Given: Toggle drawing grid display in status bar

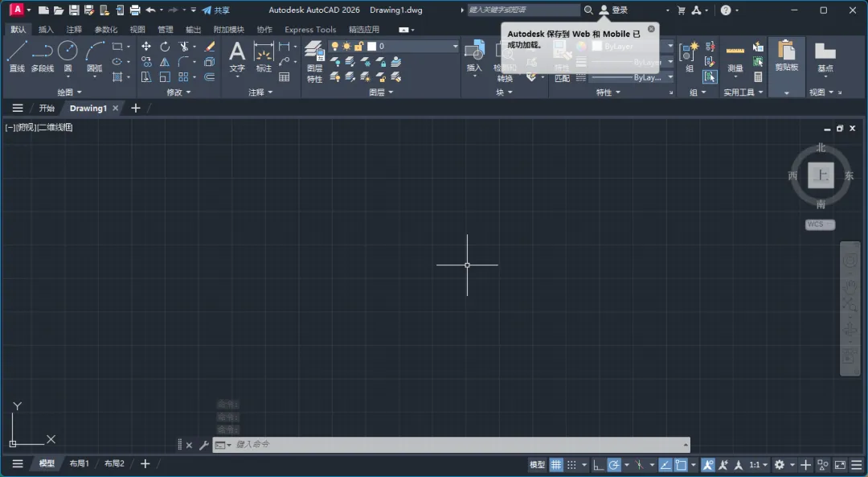Looking at the screenshot, I should [x=556, y=465].
